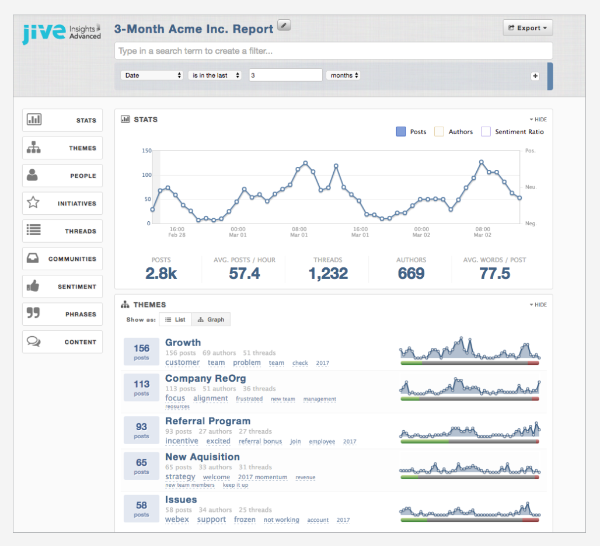
Task: Click the 93 posts count badge
Action: 141,430
